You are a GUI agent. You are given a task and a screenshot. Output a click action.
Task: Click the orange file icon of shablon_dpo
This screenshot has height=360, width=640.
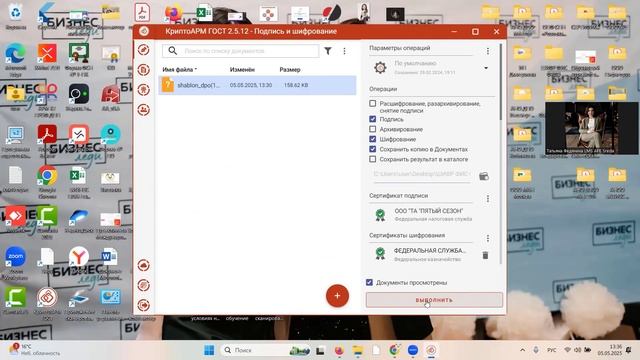click(x=167, y=85)
